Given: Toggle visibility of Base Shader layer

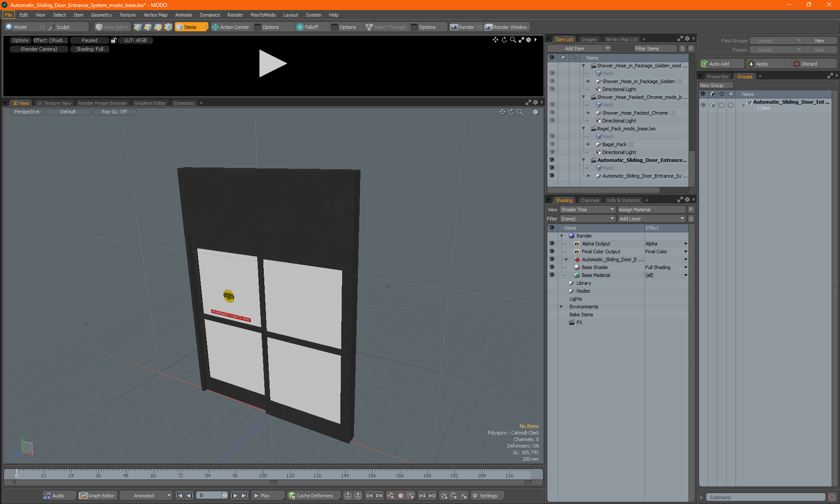Looking at the screenshot, I should pyautogui.click(x=552, y=267).
